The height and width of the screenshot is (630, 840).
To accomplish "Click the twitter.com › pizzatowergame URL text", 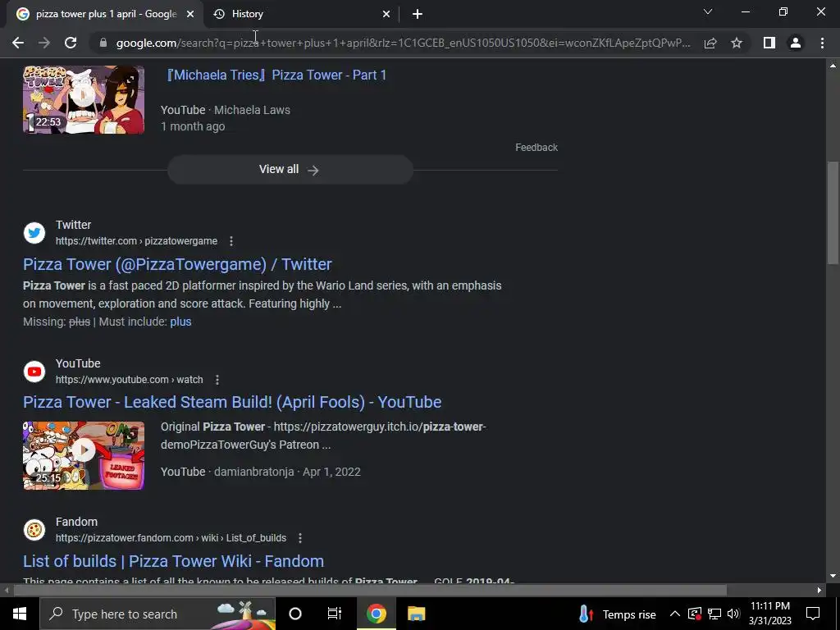I will pos(137,241).
